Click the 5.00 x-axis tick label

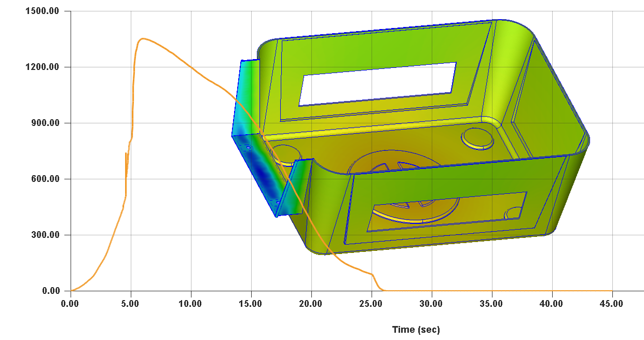(x=131, y=304)
